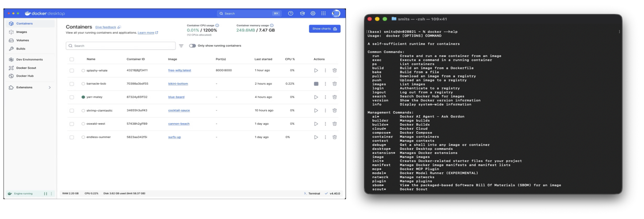Check the select-all containers checkbox in header
The image size is (644, 219).
click(72, 59)
